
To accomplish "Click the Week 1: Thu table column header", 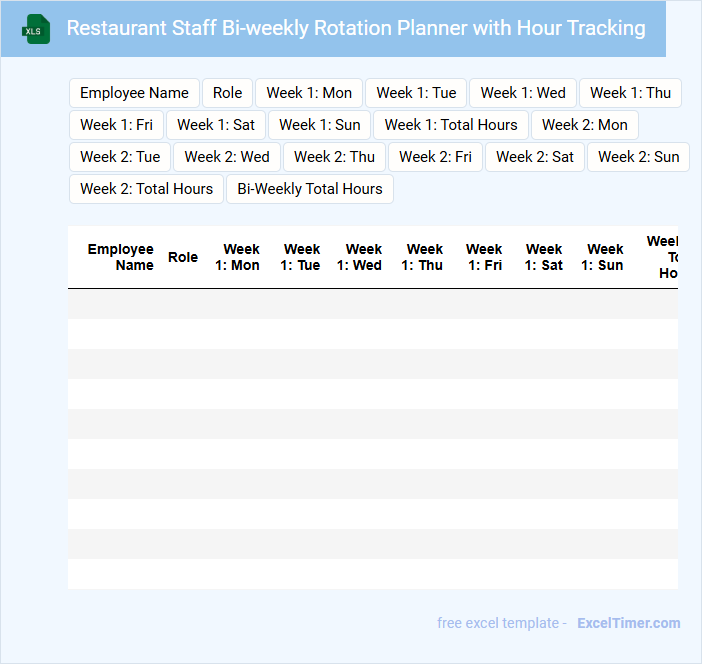I will coord(422,257).
